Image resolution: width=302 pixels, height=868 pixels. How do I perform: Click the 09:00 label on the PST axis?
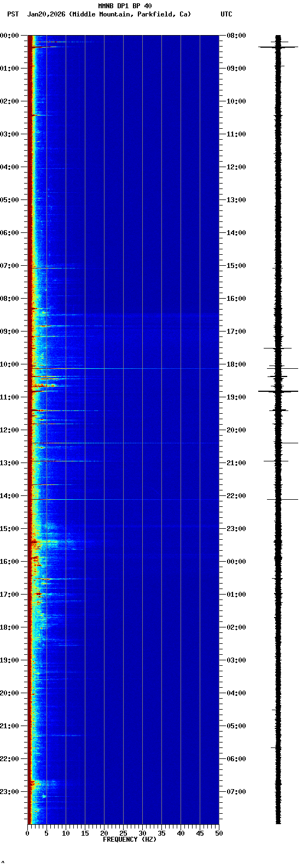pyautogui.click(x=9, y=332)
